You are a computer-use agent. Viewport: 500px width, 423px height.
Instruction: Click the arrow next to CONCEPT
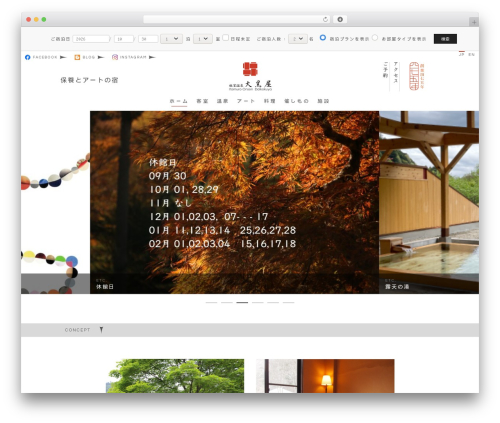(101, 330)
